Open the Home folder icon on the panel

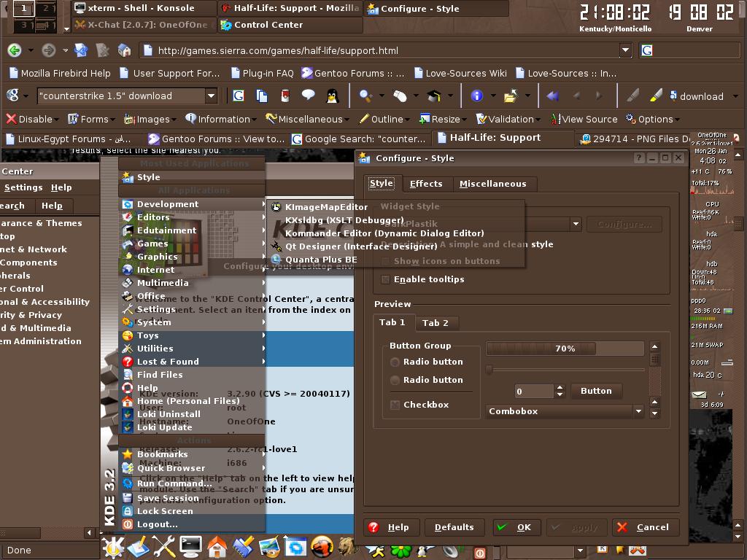point(217,550)
